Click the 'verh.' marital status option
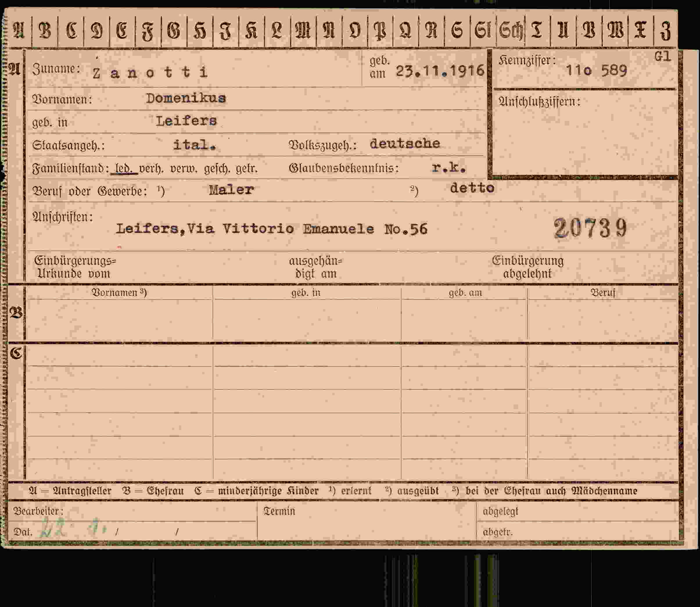This screenshot has height=607, width=700. pyautogui.click(x=151, y=168)
